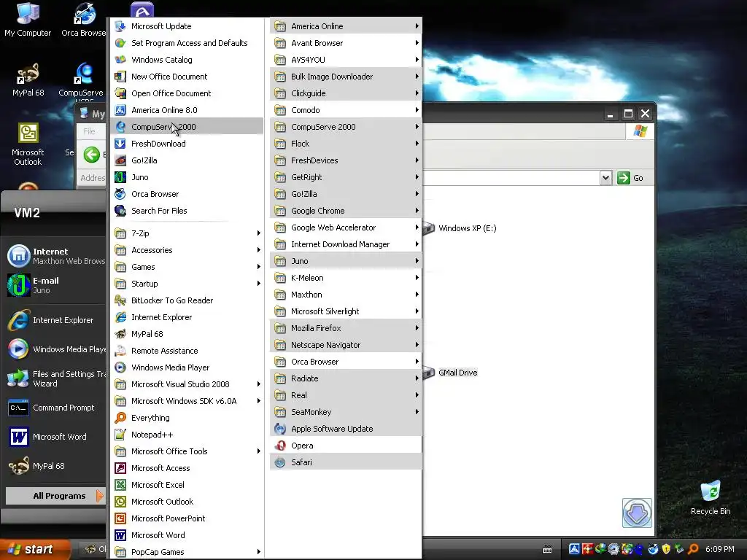Expand the Google Chrome folder
Viewport: 747px width, 560px height.
[x=346, y=211]
